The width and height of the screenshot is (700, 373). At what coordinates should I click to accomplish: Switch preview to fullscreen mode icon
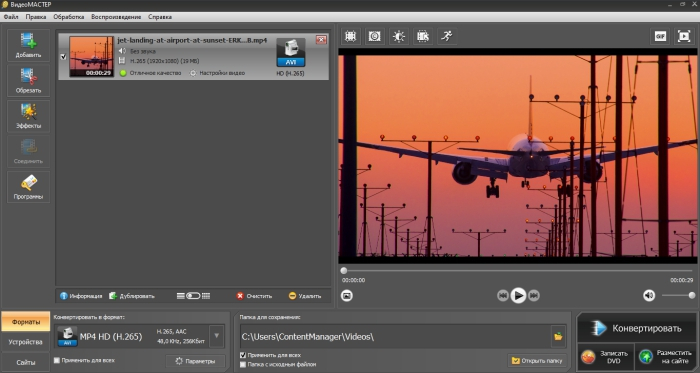pyautogui.click(x=684, y=37)
